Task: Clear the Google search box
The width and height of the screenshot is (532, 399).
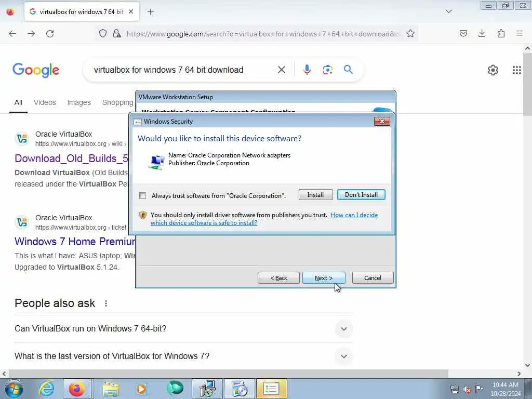Action: pyautogui.click(x=281, y=70)
